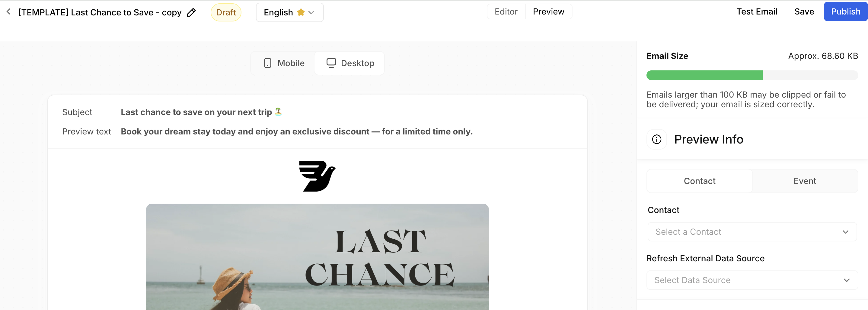Expand the Select Data Source dropdown

(x=752, y=280)
